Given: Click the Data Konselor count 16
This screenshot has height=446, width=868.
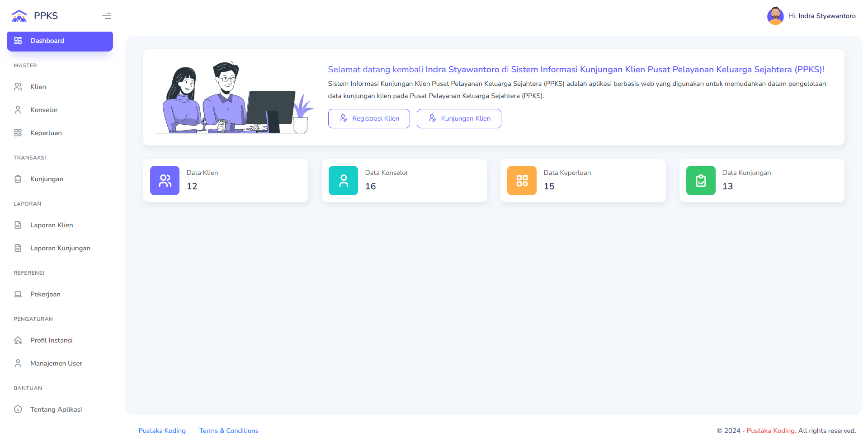Looking at the screenshot, I should click(x=371, y=186).
